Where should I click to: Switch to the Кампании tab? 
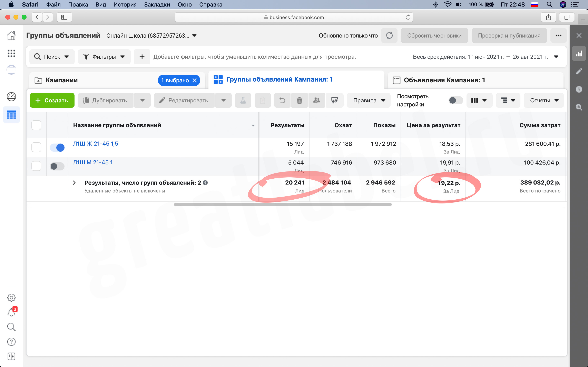pyautogui.click(x=62, y=80)
